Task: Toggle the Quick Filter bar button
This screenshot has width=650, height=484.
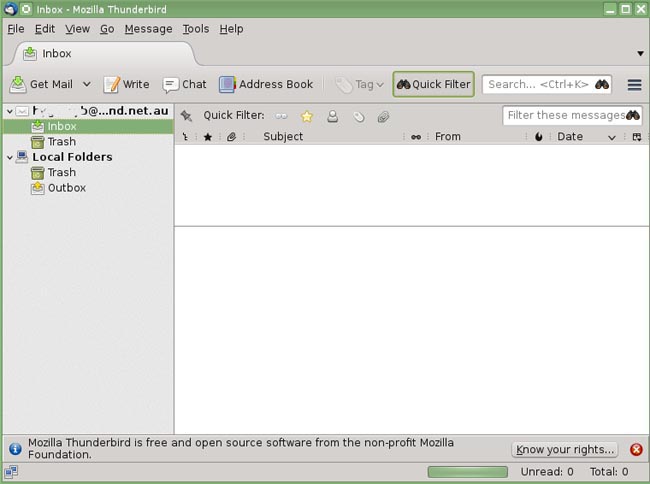Action: coord(434,85)
